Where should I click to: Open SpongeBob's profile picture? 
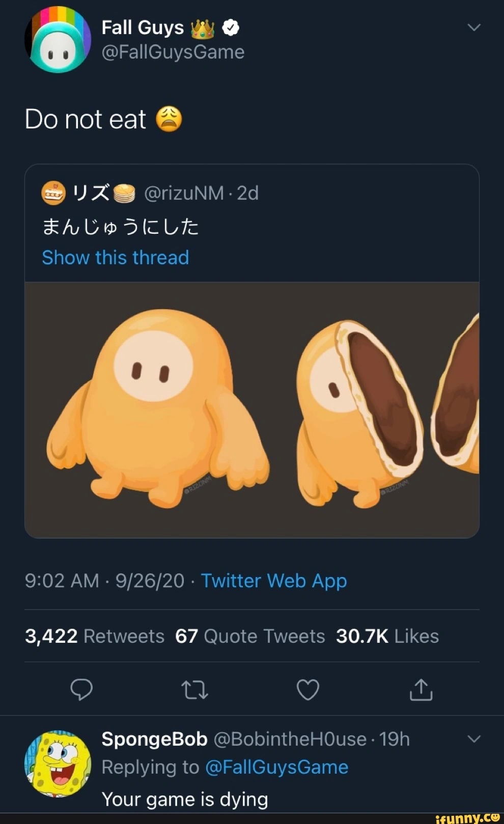pos(58,763)
